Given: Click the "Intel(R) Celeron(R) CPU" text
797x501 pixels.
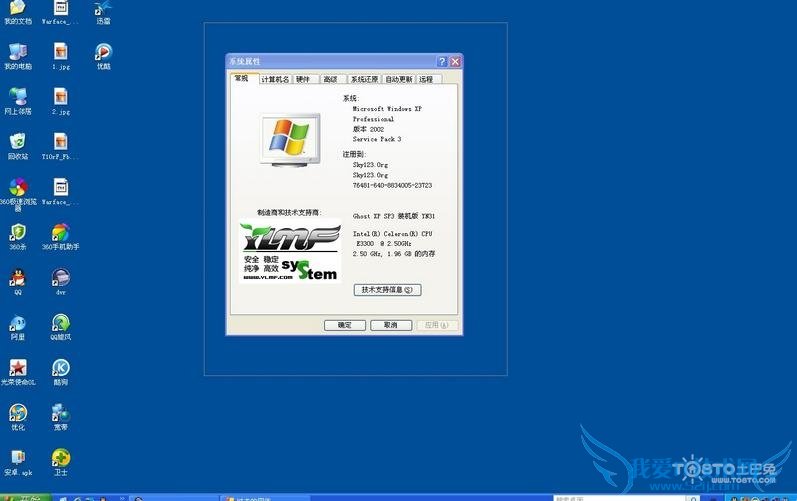Looking at the screenshot, I should 392,234.
